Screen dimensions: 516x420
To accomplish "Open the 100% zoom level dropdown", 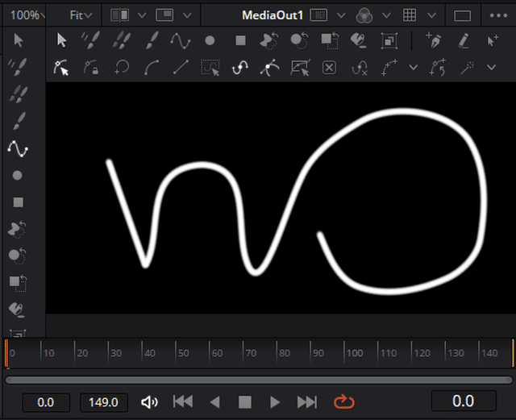I will (x=27, y=15).
